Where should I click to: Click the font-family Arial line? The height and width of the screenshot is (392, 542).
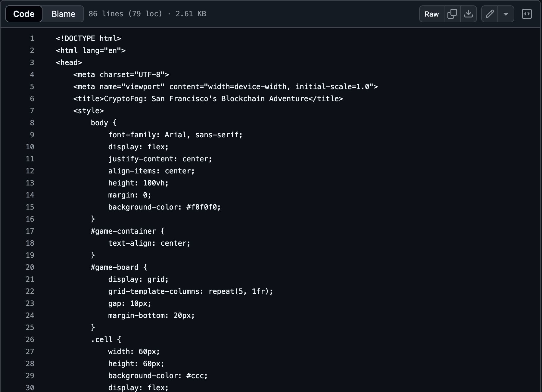[x=175, y=135]
